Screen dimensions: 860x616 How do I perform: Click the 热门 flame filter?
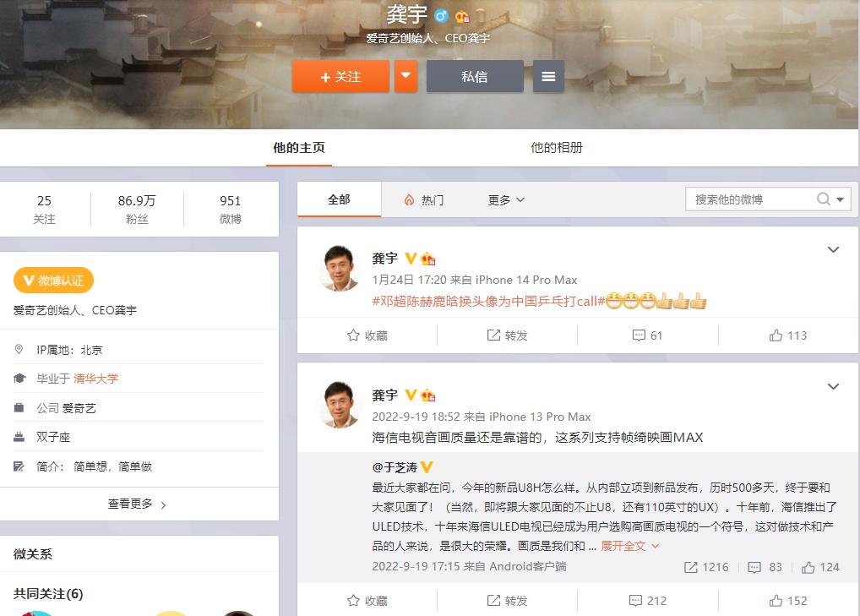(423, 199)
